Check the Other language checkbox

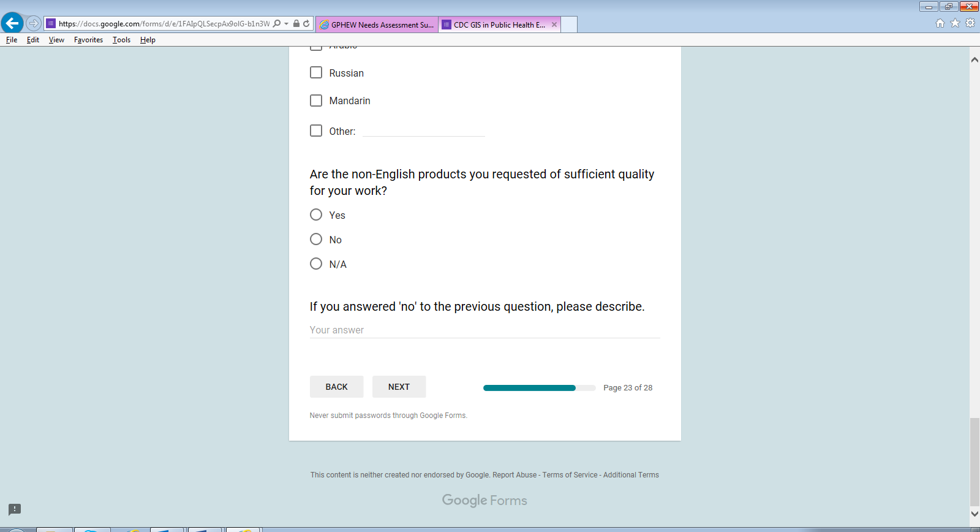[316, 131]
